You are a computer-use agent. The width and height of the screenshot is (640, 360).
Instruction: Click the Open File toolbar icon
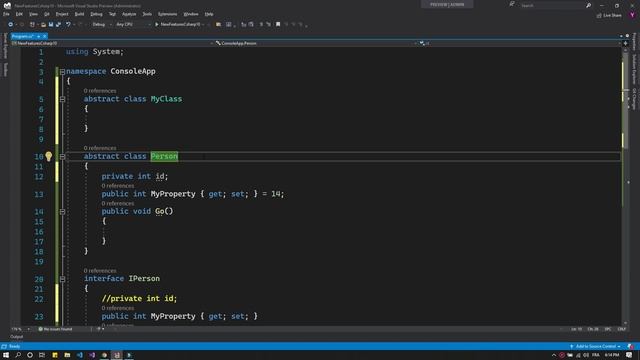[43, 24]
